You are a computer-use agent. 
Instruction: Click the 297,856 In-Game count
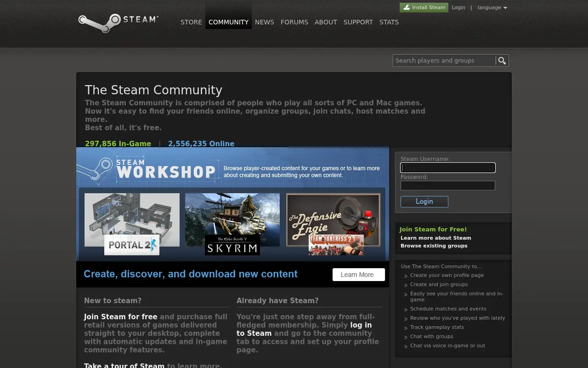tap(118, 144)
